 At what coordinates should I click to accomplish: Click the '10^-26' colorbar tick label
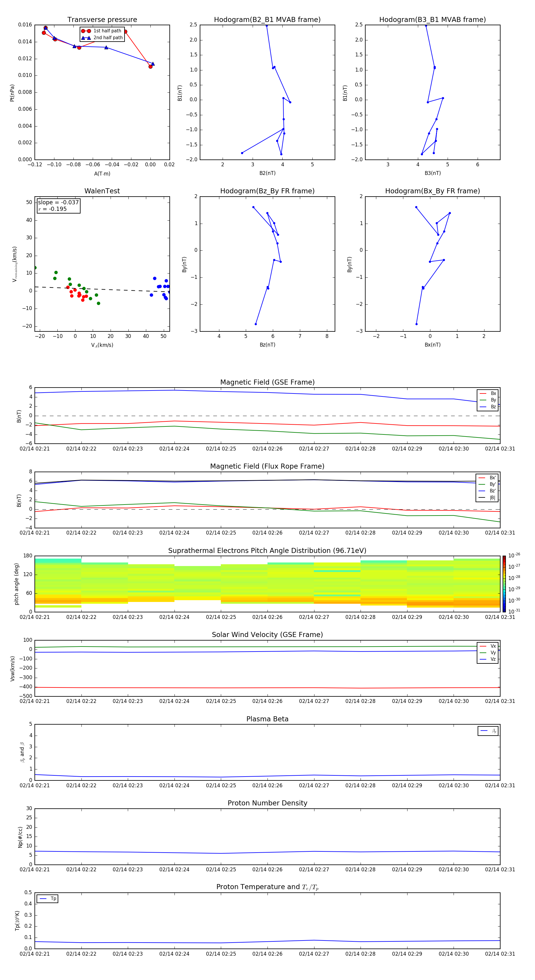click(x=514, y=555)
